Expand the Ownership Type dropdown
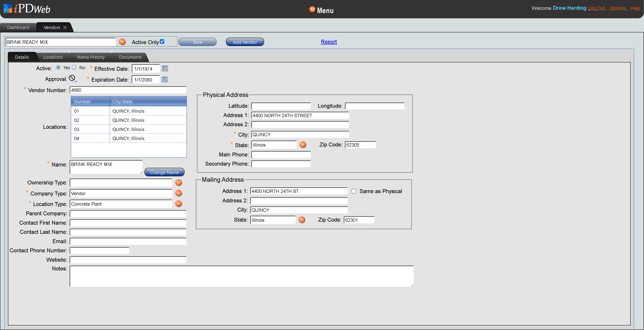This screenshot has width=644, height=330. (x=179, y=183)
